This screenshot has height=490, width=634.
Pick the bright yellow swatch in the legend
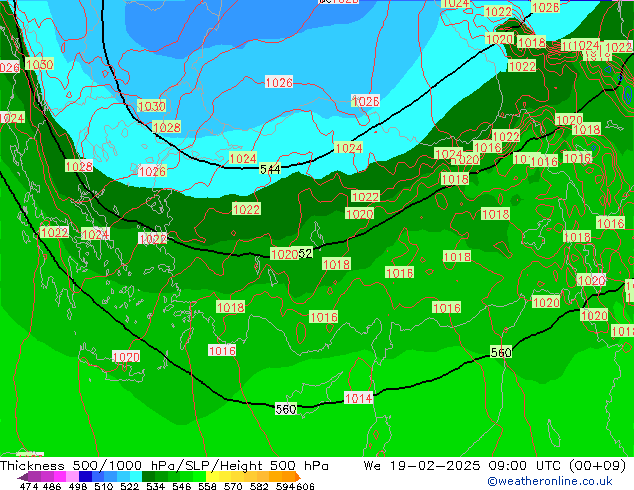[212, 476]
